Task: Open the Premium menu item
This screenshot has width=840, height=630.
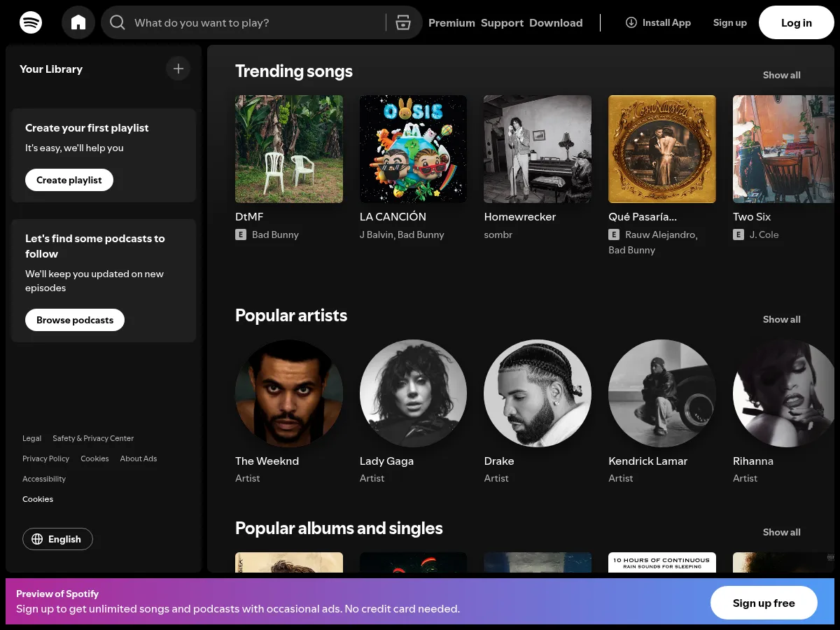Action: pyautogui.click(x=451, y=22)
